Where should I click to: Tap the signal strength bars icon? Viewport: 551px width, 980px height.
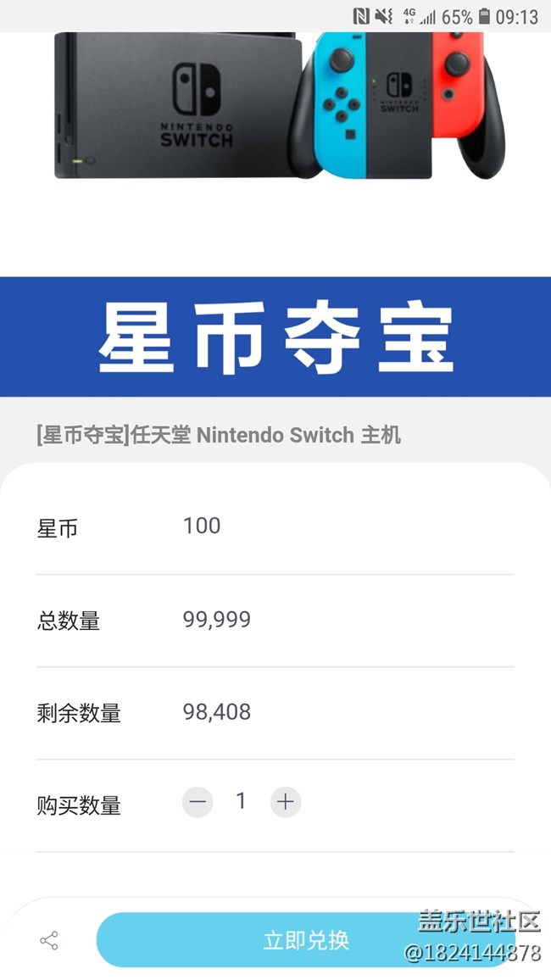click(x=429, y=14)
